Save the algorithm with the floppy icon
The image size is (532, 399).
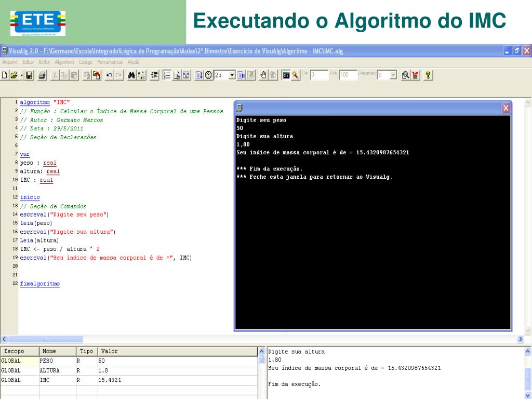pyautogui.click(x=30, y=75)
